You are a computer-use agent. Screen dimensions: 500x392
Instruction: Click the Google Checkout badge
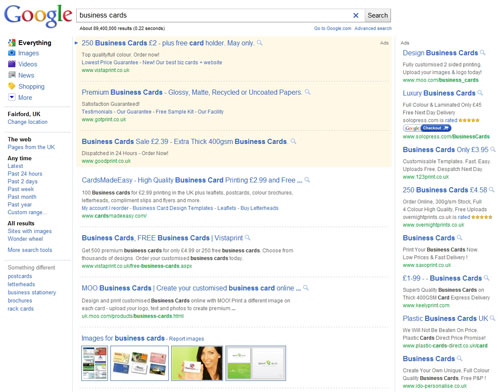tap(427, 128)
